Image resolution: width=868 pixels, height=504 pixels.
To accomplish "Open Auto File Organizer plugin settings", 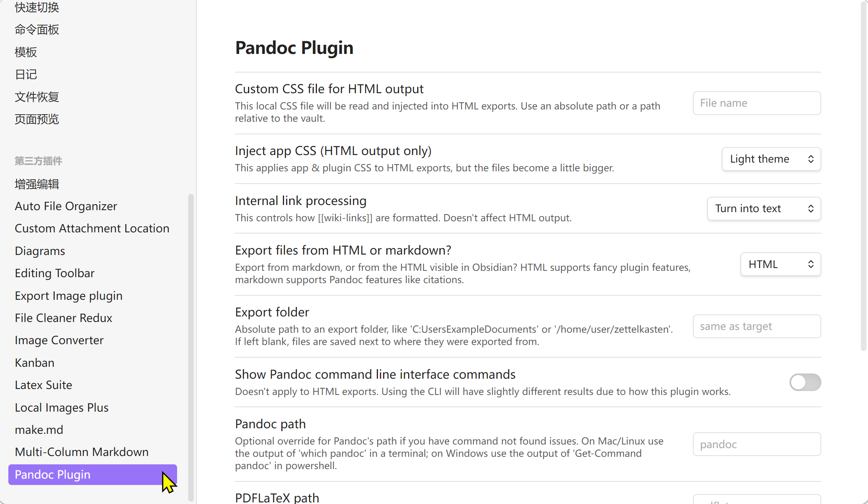I will point(66,206).
